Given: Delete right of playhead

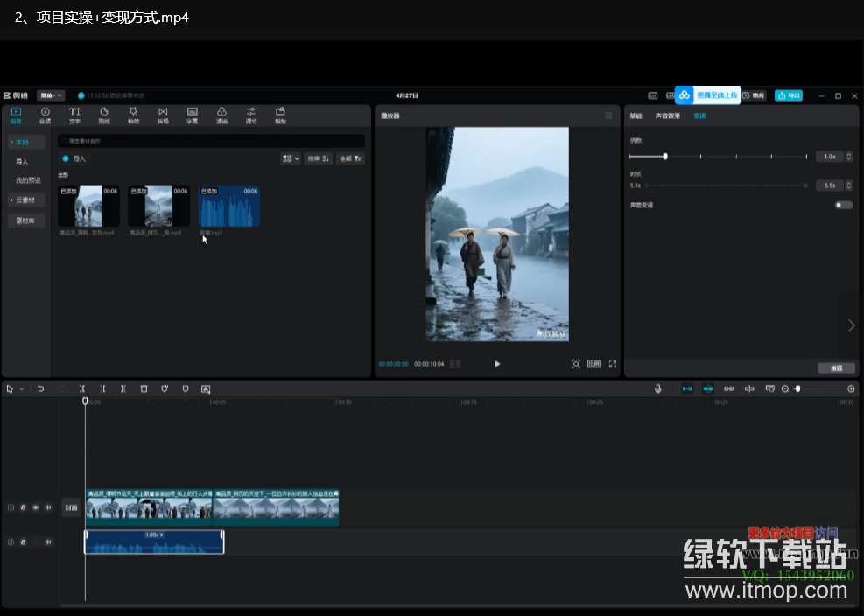Looking at the screenshot, I should pos(123,389).
